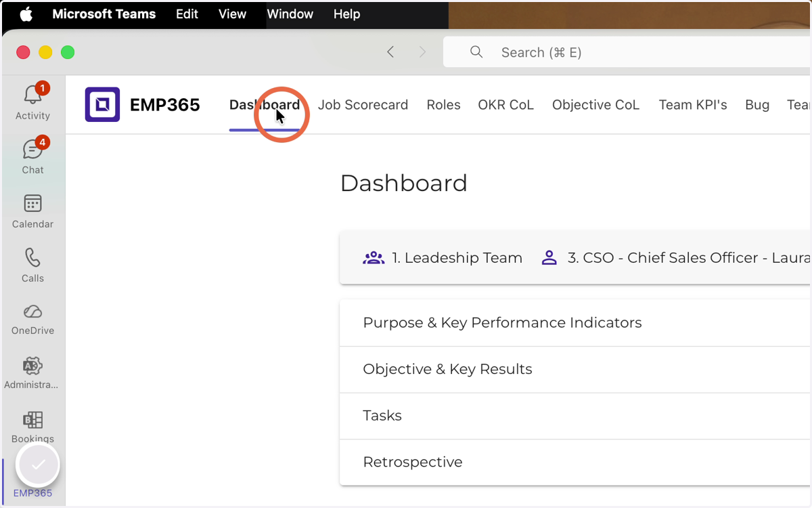Click the Dashboard page heading
Image resolution: width=812 pixels, height=508 pixels.
click(x=404, y=183)
